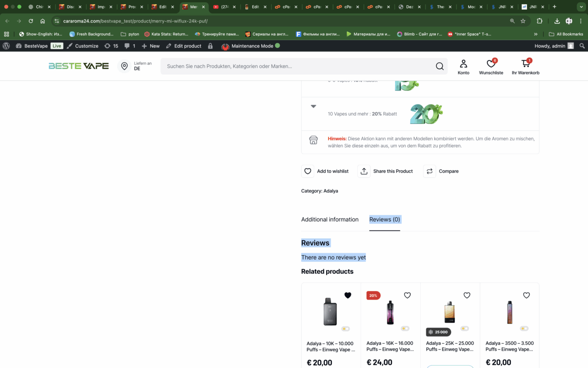Viewport: 588px width, 368px height.
Task: Click the Compare arrows icon
Action: point(430,171)
